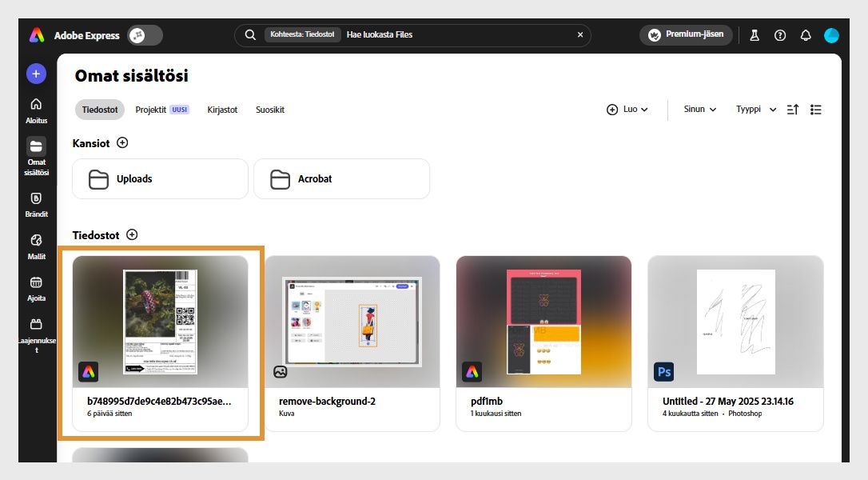Open Mallit from the sidebar
868x480 pixels.
pos(36,246)
